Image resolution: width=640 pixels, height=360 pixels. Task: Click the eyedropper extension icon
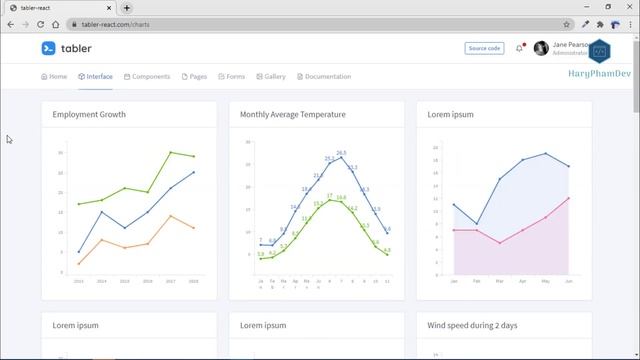585,24
